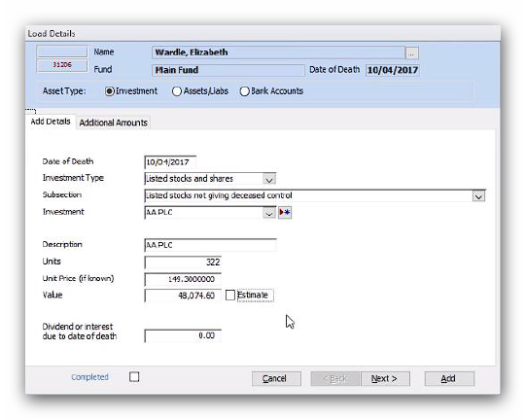Image resolution: width=526 pixels, height=420 pixels.
Task: Click the Next button
Action: click(x=385, y=379)
